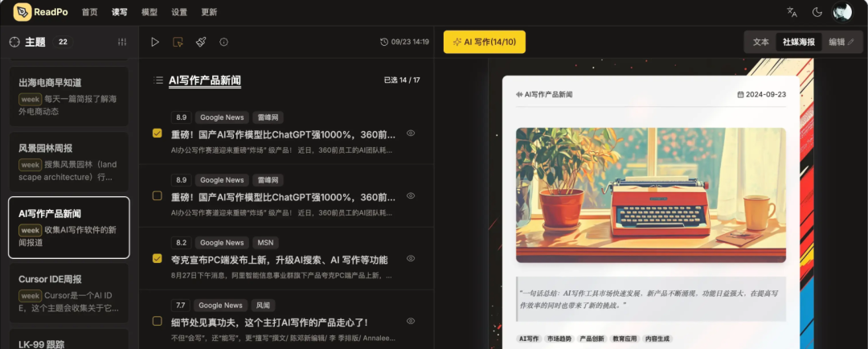This screenshot has height=349, width=868.
Task: Select the 风景园林周报 topic card
Action: (x=68, y=162)
